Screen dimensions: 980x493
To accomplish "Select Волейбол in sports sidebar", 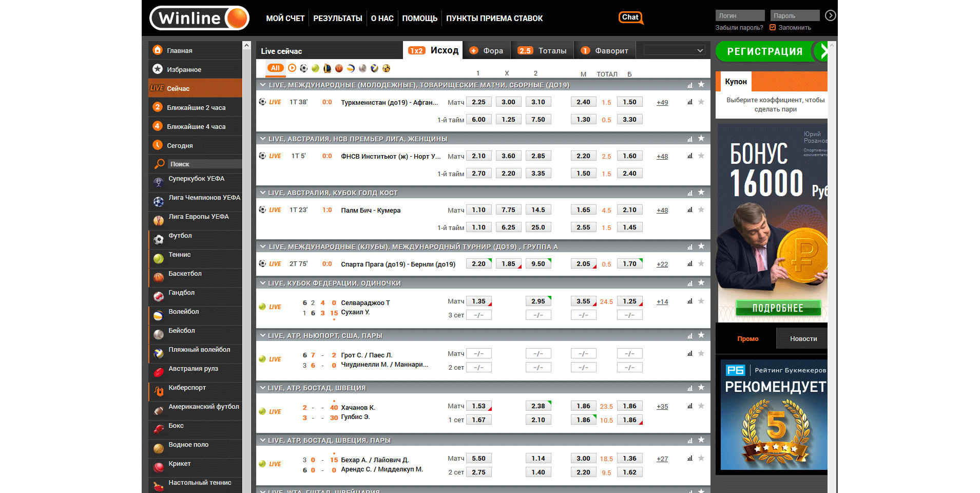I will tap(196, 315).
